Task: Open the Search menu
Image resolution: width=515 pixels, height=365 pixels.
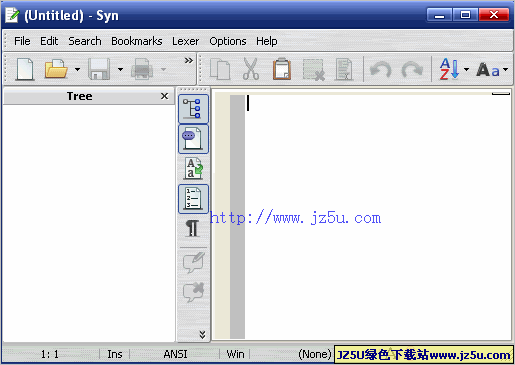Action: coord(85,41)
